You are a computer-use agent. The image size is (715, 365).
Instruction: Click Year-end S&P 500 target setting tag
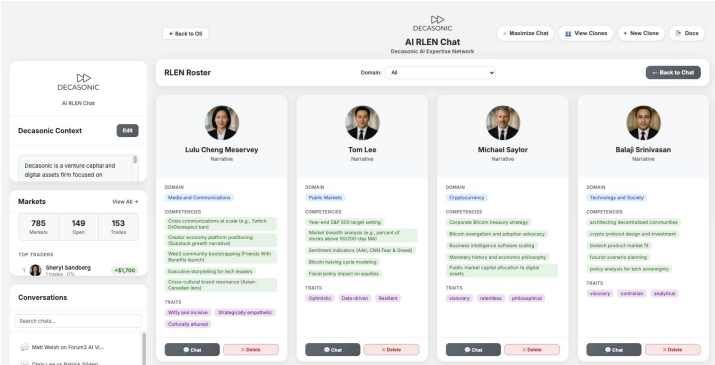(x=345, y=222)
